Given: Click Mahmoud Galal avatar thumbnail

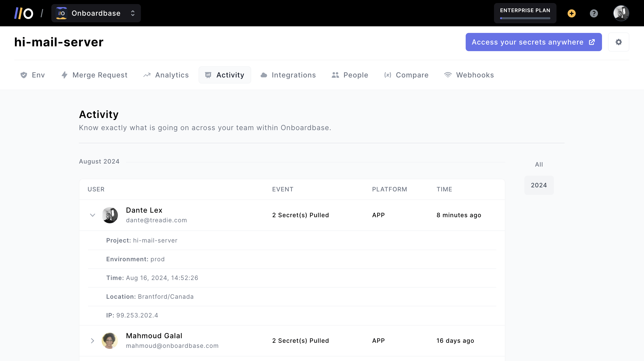Looking at the screenshot, I should [110, 341].
